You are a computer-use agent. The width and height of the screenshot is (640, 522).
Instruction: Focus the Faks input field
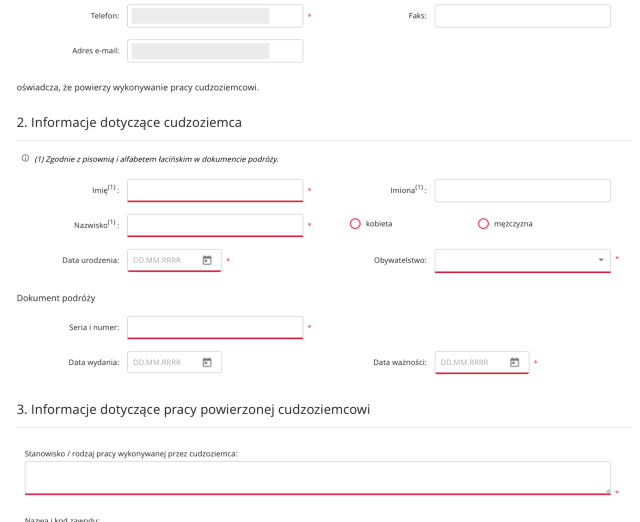(x=522, y=16)
